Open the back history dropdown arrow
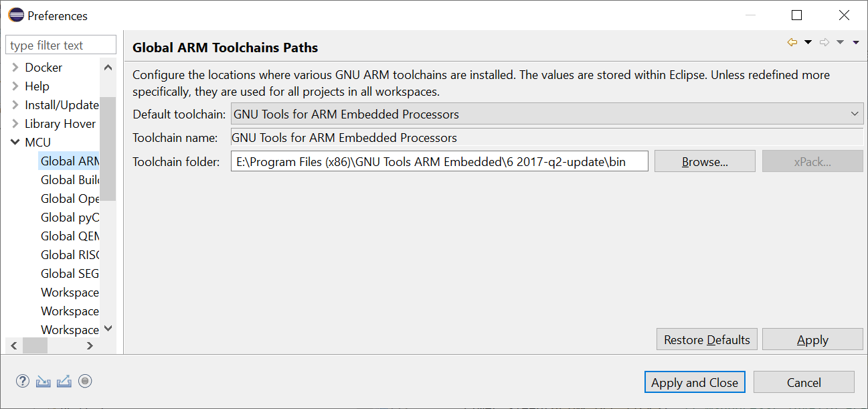This screenshot has height=409, width=868. click(x=808, y=43)
